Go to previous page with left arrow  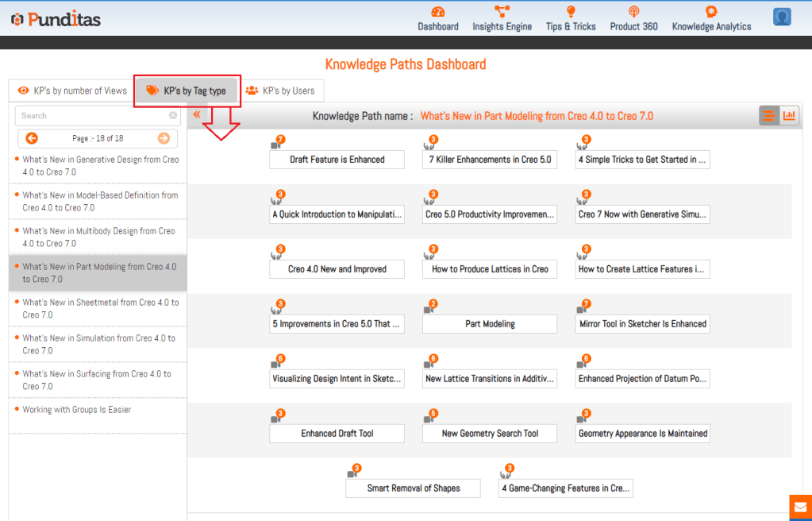coord(32,138)
